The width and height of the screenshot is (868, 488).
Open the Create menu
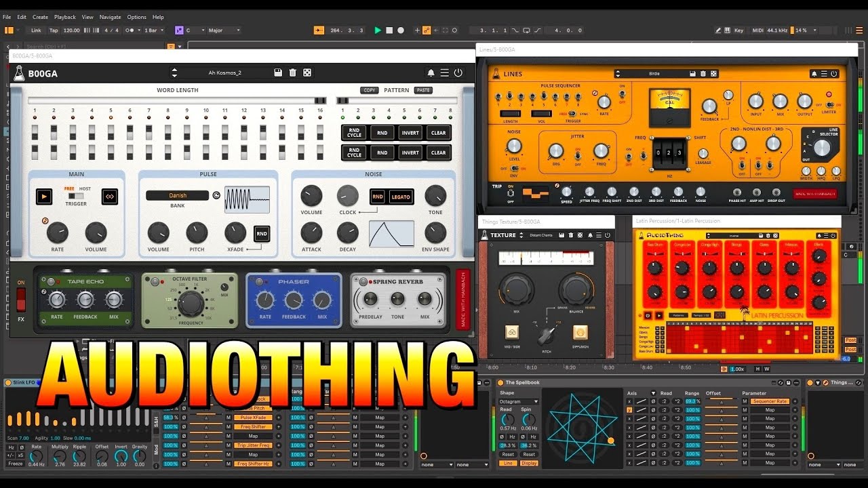pos(40,17)
